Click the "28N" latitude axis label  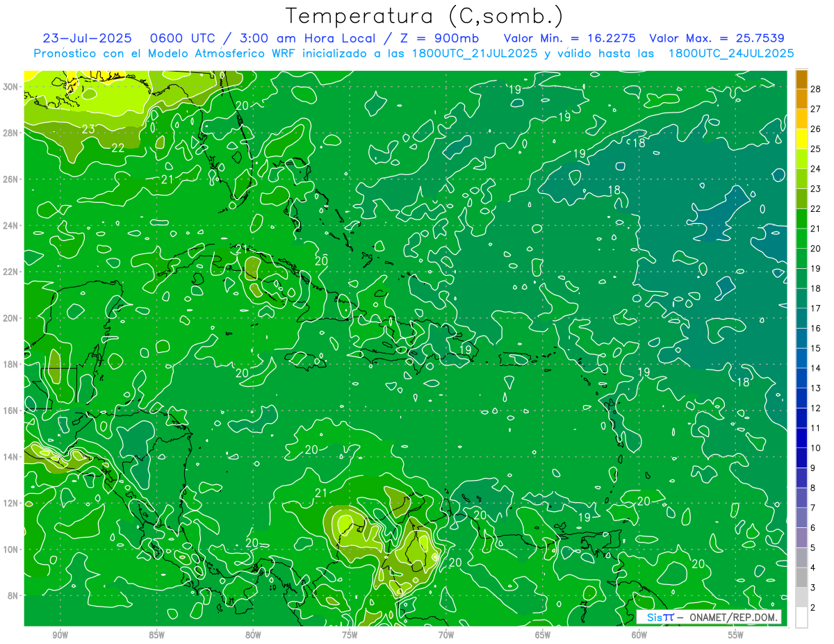(11, 133)
